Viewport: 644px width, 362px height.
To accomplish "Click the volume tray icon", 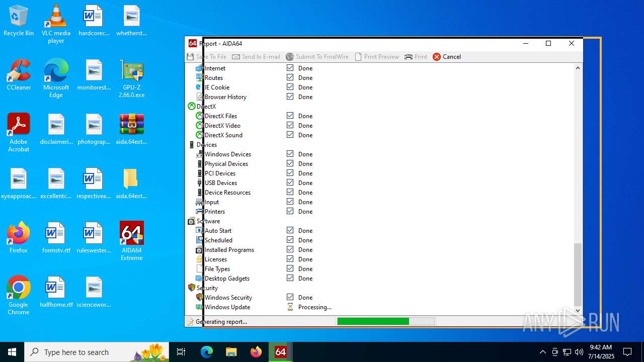I will [579, 352].
